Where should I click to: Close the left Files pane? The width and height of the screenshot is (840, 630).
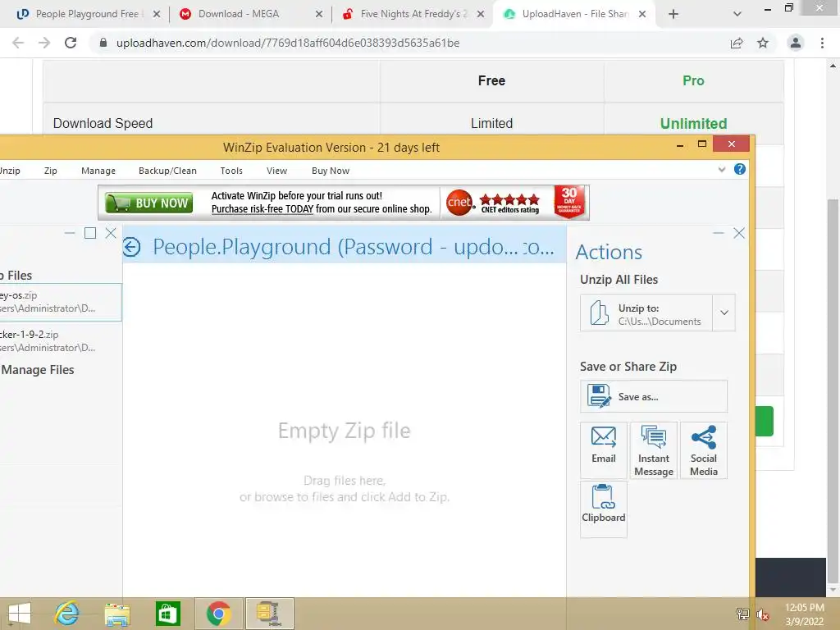pos(111,233)
